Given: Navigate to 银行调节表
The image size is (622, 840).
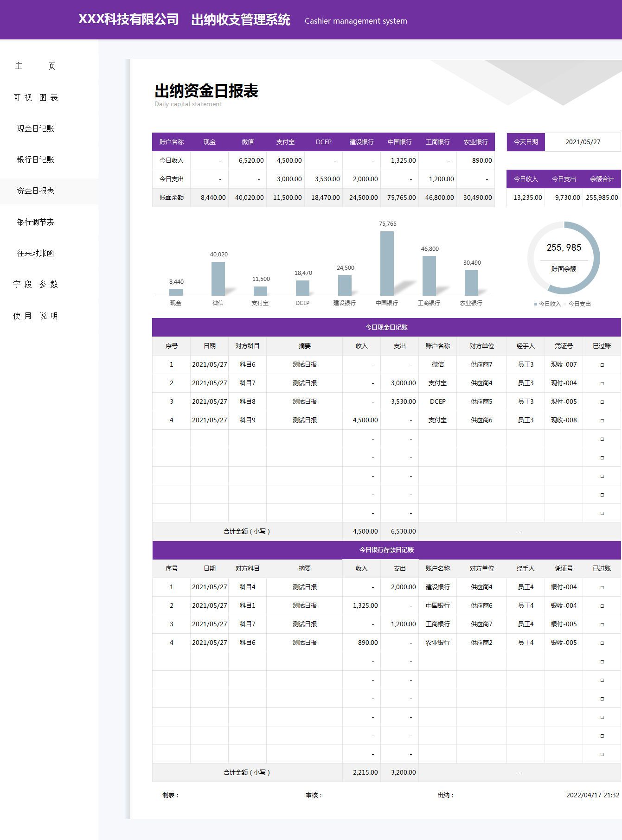Looking at the screenshot, I should tap(35, 222).
